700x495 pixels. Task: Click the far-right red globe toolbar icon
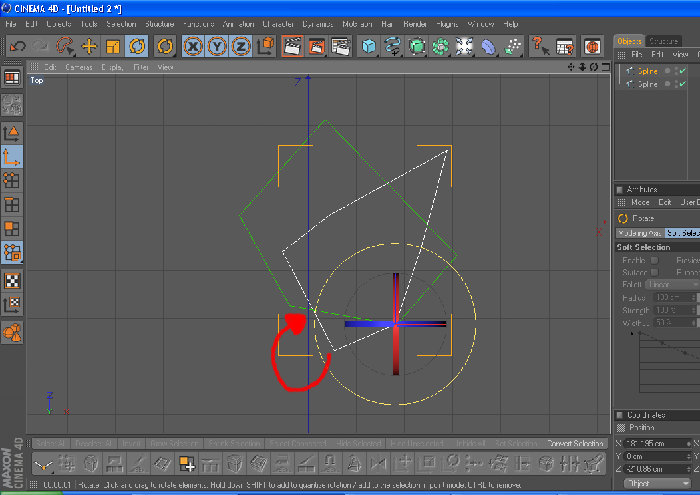(593, 46)
